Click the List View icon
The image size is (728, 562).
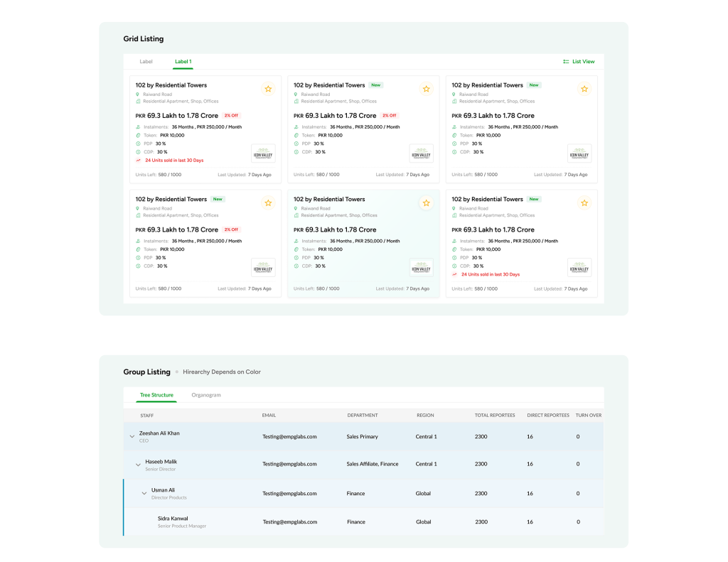click(566, 62)
